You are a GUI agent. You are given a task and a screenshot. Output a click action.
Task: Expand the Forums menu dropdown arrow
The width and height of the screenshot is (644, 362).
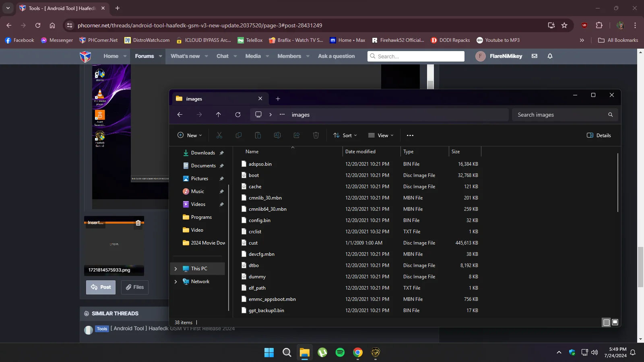(161, 56)
